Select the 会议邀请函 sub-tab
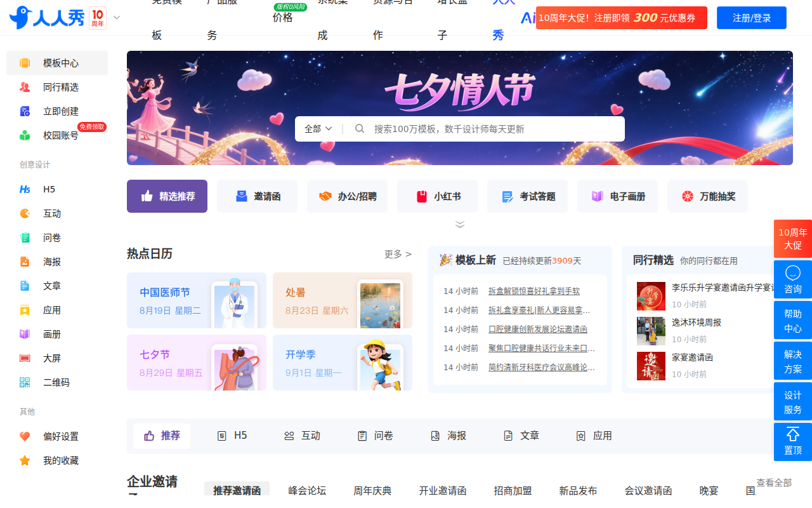812x508 pixels. coord(648,490)
